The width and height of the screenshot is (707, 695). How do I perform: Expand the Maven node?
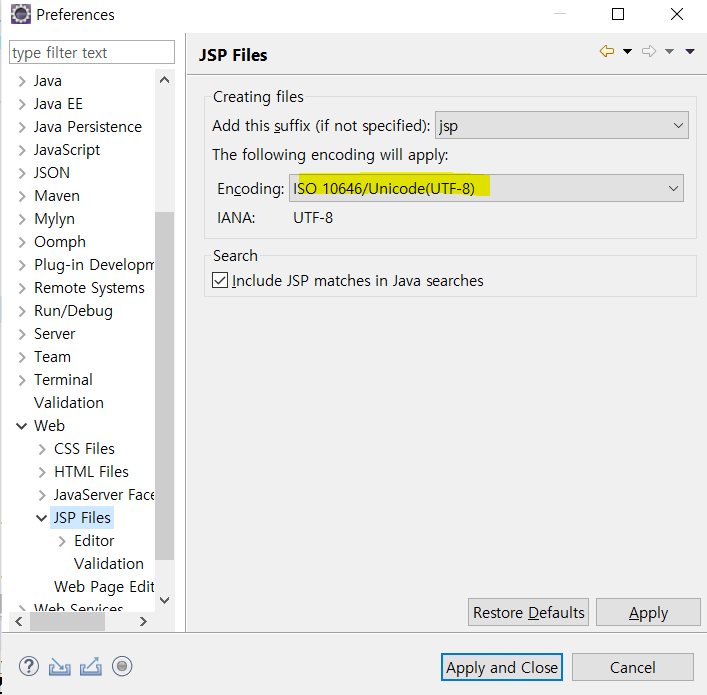[22, 196]
